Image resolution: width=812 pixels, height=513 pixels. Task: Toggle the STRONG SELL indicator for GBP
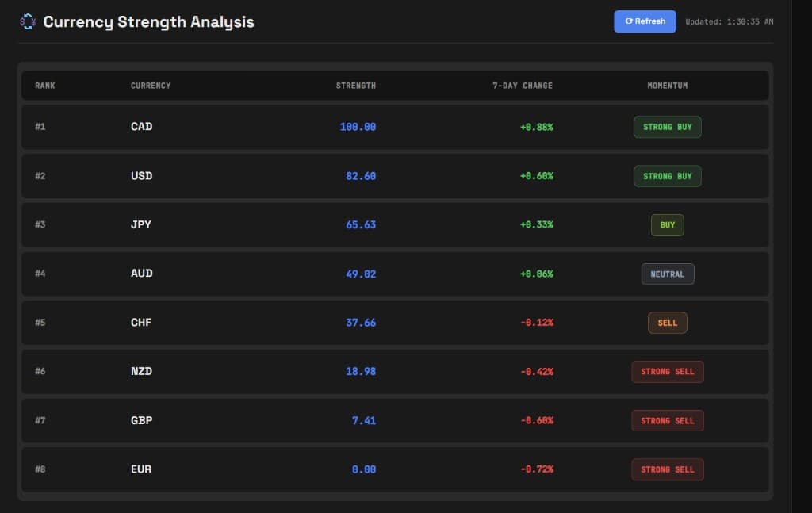coord(667,420)
